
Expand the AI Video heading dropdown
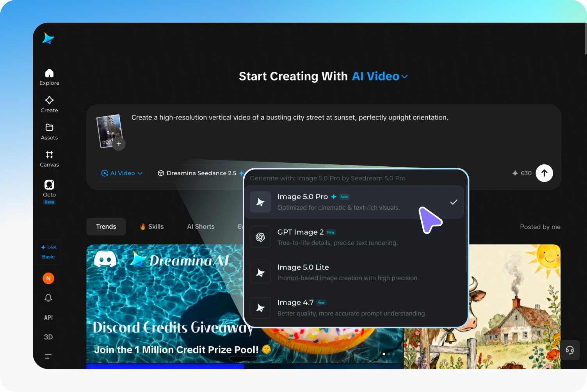point(380,77)
